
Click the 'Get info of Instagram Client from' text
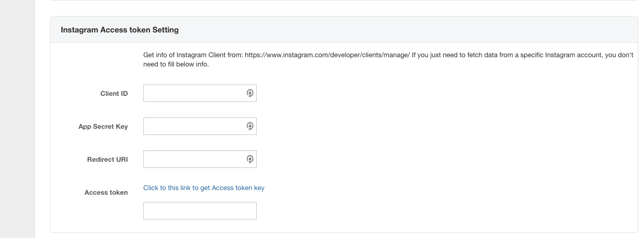pyautogui.click(x=193, y=55)
